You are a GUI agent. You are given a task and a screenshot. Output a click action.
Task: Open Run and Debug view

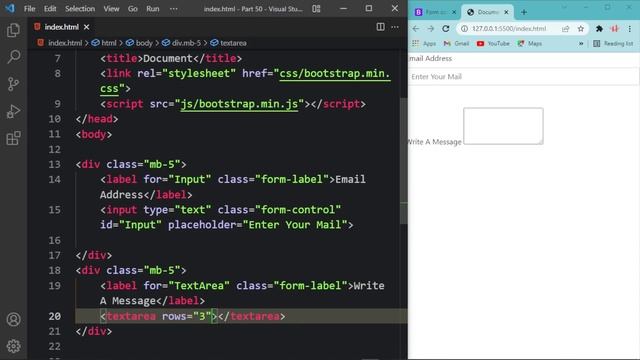point(13,111)
